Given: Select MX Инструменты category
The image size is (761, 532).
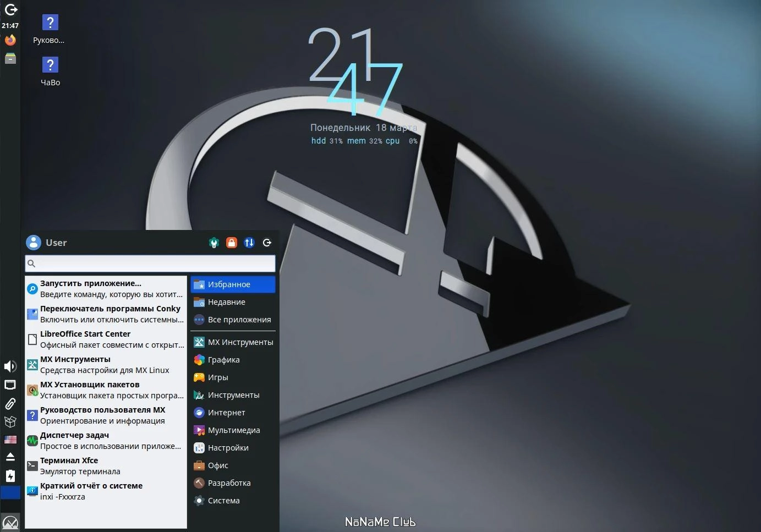Looking at the screenshot, I should pyautogui.click(x=233, y=342).
